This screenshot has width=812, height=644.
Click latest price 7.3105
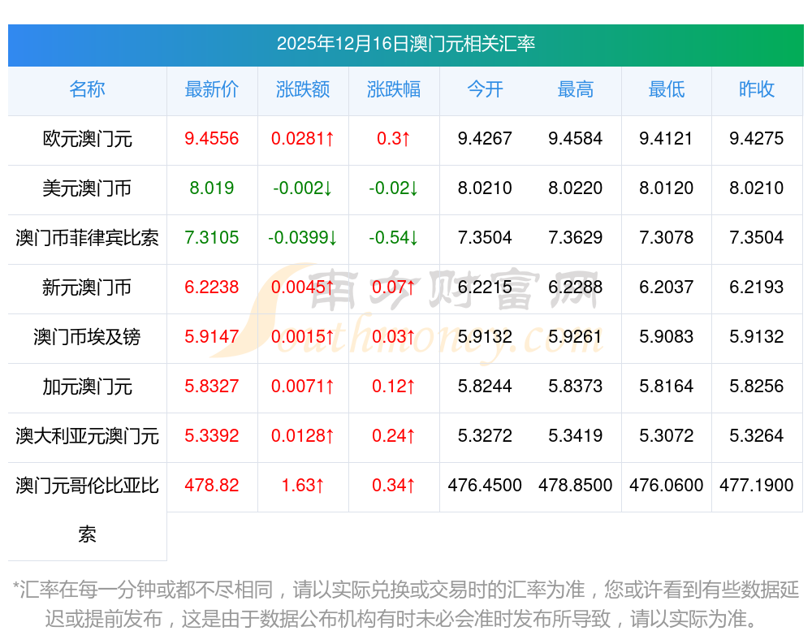click(212, 237)
